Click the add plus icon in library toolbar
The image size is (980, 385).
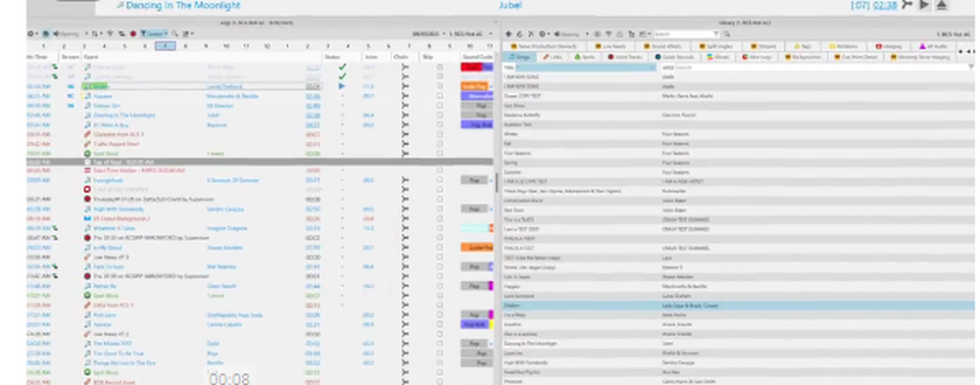coord(508,33)
